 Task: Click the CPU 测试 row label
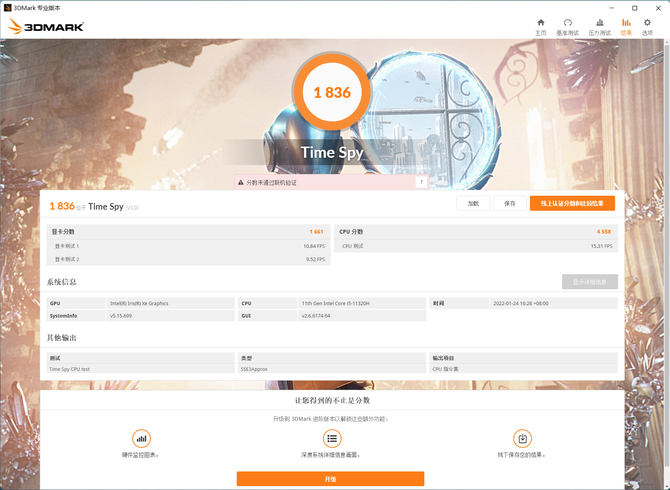tap(353, 246)
